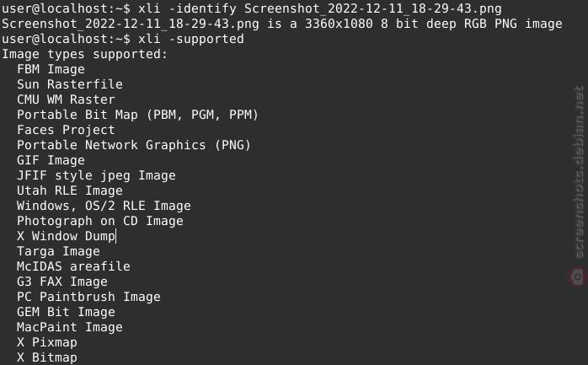This screenshot has height=365, width=588.
Task: Click the 'CMU WM Raster' entry
Action: 66,99
